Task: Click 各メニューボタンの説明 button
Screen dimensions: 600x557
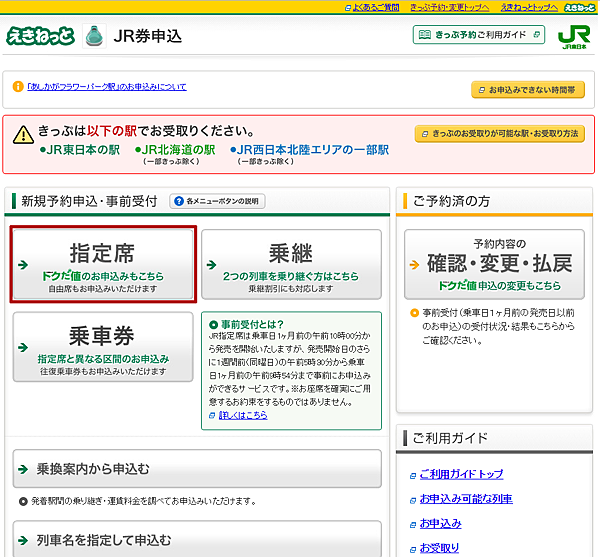Action: [217, 201]
